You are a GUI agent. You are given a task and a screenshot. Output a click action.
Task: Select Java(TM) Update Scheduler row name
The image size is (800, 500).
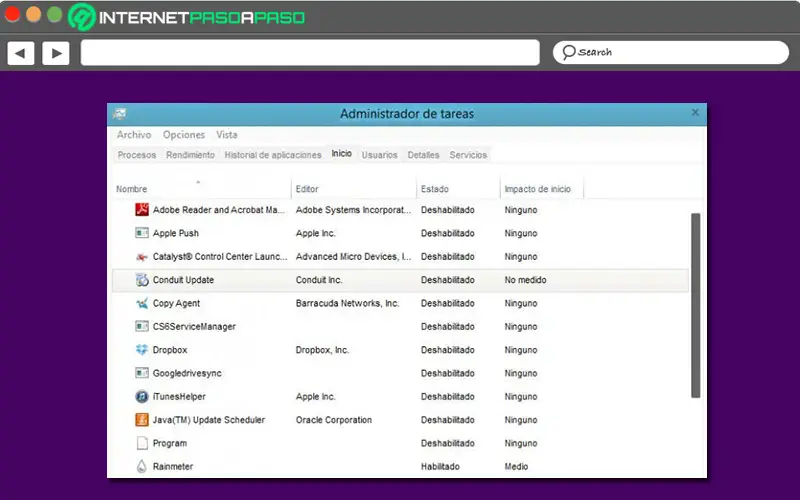tap(209, 420)
